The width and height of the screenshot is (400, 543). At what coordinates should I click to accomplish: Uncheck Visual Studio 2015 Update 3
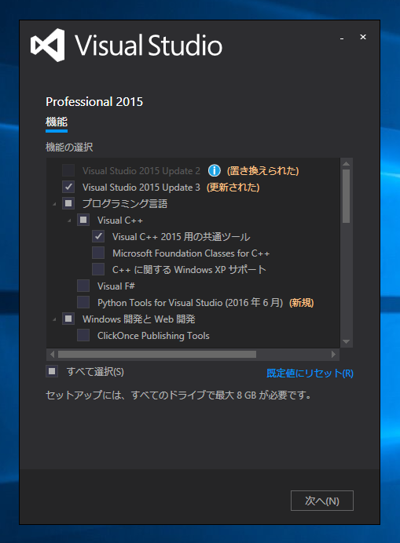pyautogui.click(x=68, y=187)
